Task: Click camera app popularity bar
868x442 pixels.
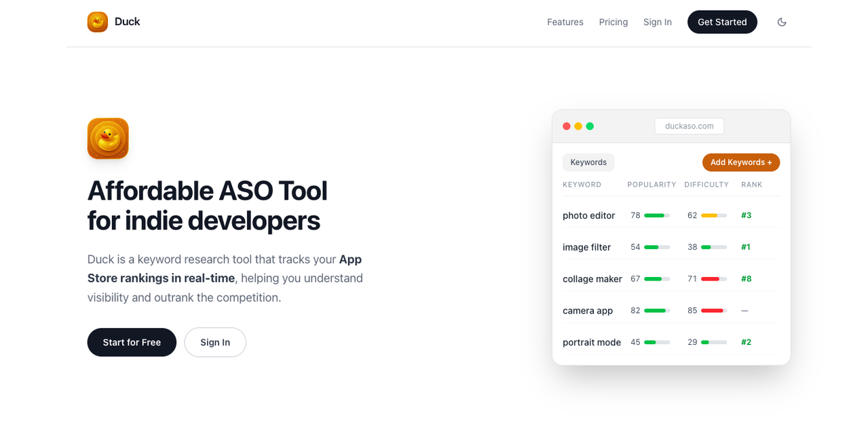Action: [657, 310]
